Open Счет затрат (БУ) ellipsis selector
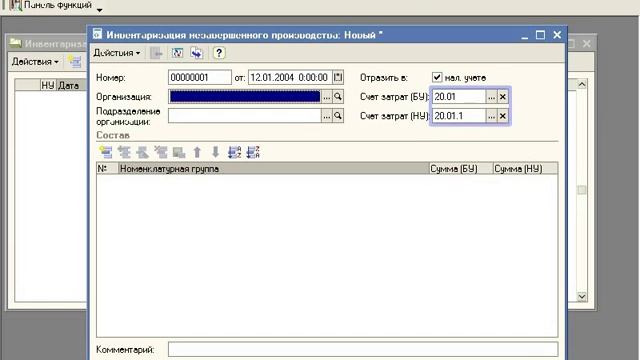 coord(491,97)
